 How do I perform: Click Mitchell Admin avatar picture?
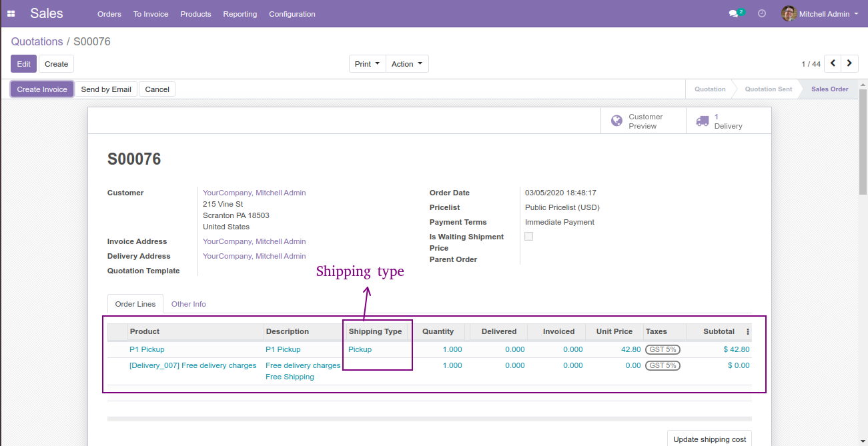789,13
